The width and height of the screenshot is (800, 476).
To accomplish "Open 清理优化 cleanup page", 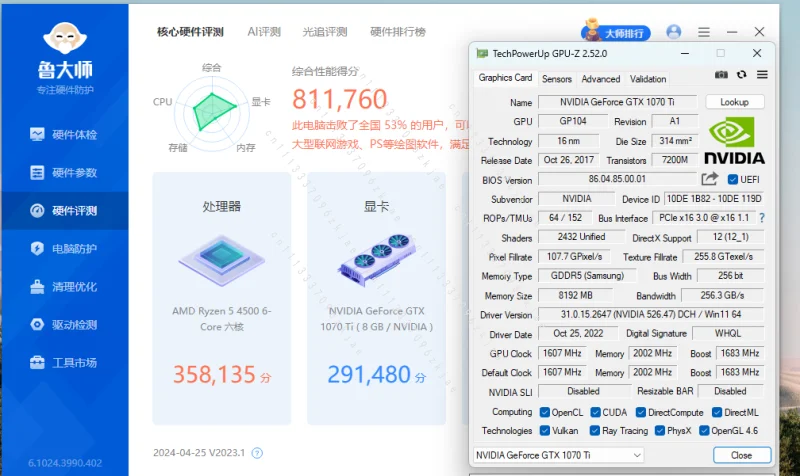I will [64, 287].
